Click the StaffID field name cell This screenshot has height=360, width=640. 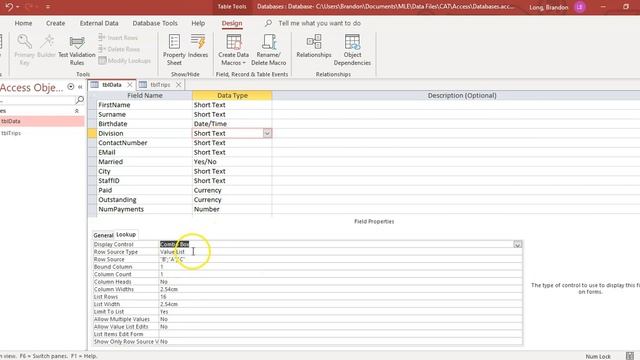click(x=144, y=181)
